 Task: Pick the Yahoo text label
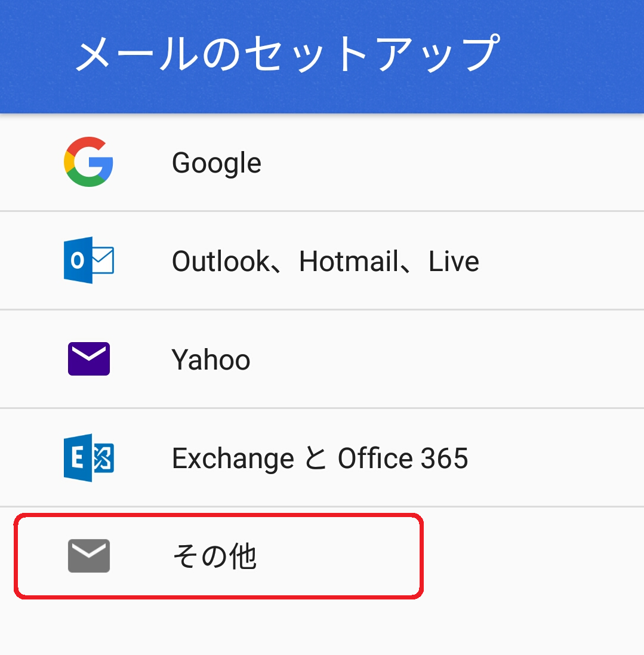pos(211,360)
